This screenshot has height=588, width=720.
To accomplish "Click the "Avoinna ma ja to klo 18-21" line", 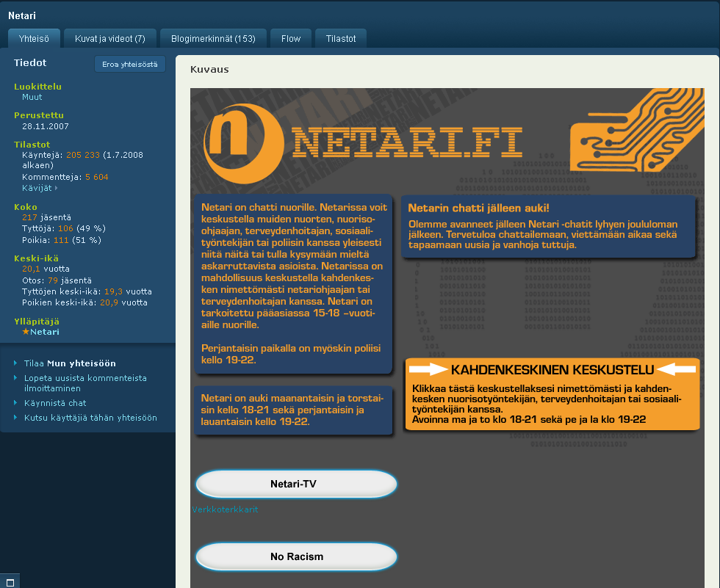I will point(529,419).
